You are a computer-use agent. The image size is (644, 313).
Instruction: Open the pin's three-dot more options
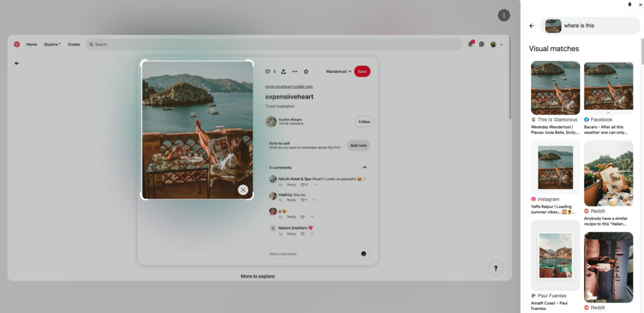(x=294, y=72)
